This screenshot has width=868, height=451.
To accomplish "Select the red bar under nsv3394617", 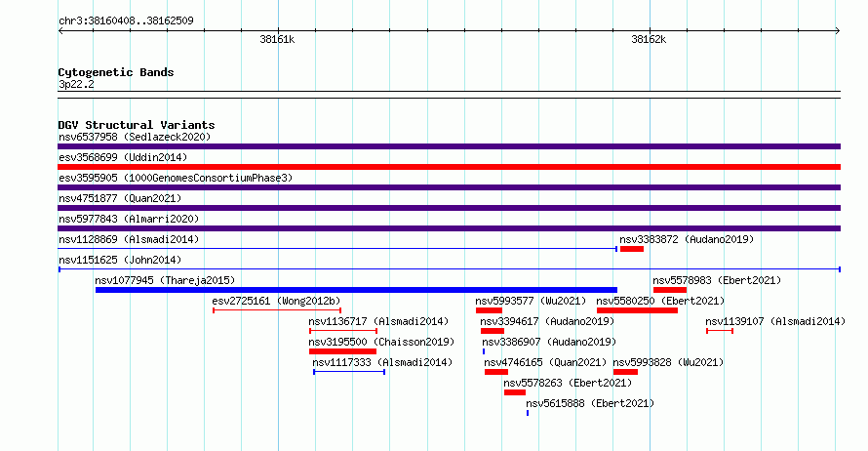I will pyautogui.click(x=493, y=331).
